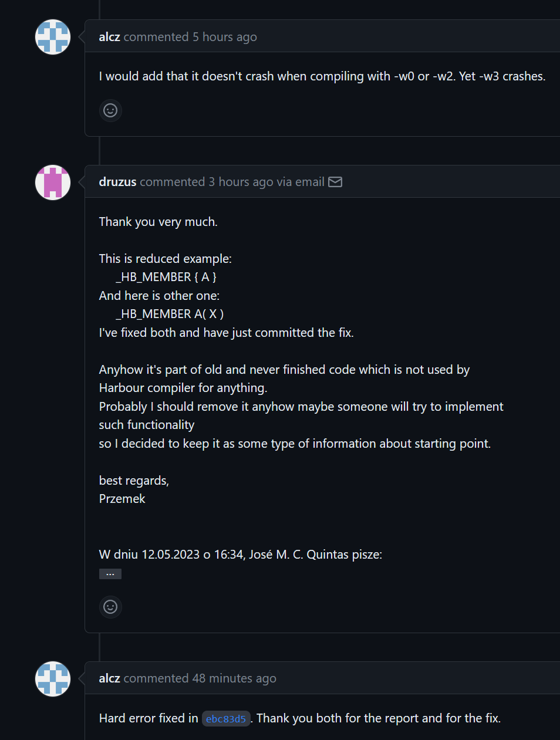Click the '_HB_MEMBER A( X )' example line
560x740 pixels.
pyautogui.click(x=170, y=314)
